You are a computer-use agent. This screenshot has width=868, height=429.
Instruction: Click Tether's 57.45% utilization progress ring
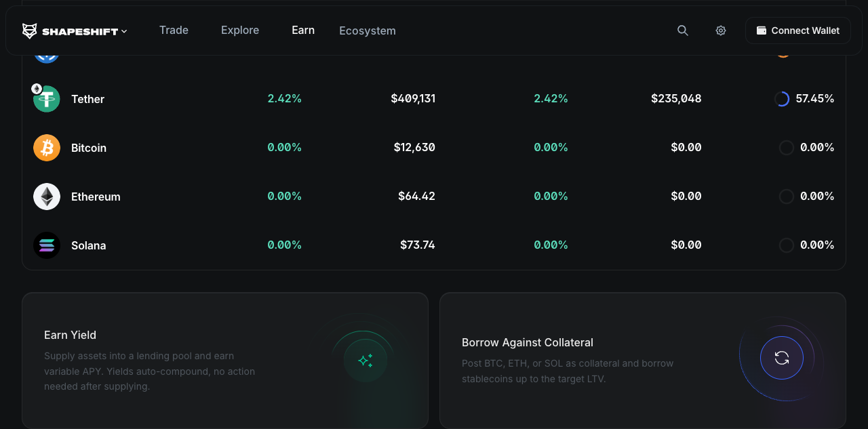782,99
